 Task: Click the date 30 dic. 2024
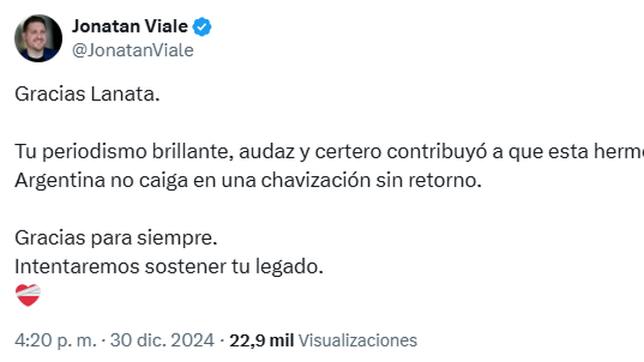pos(162,340)
